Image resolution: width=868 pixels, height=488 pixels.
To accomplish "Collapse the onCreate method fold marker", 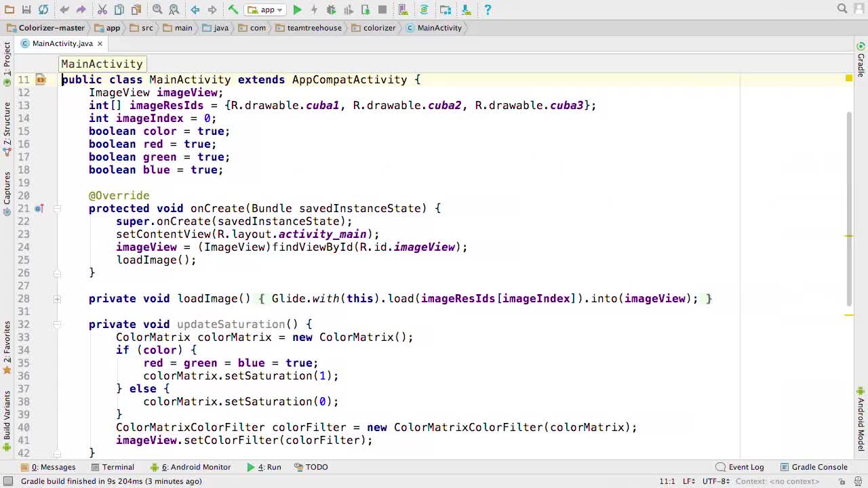I will click(57, 209).
